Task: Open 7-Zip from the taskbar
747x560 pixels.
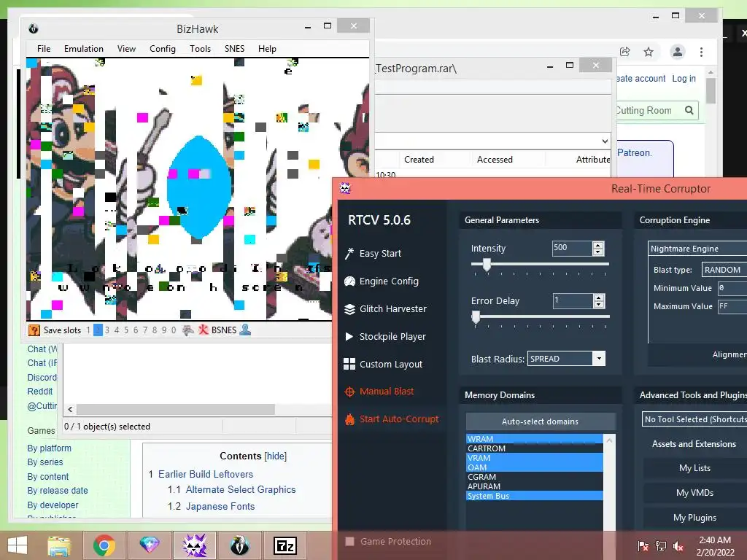Action: tap(285, 545)
